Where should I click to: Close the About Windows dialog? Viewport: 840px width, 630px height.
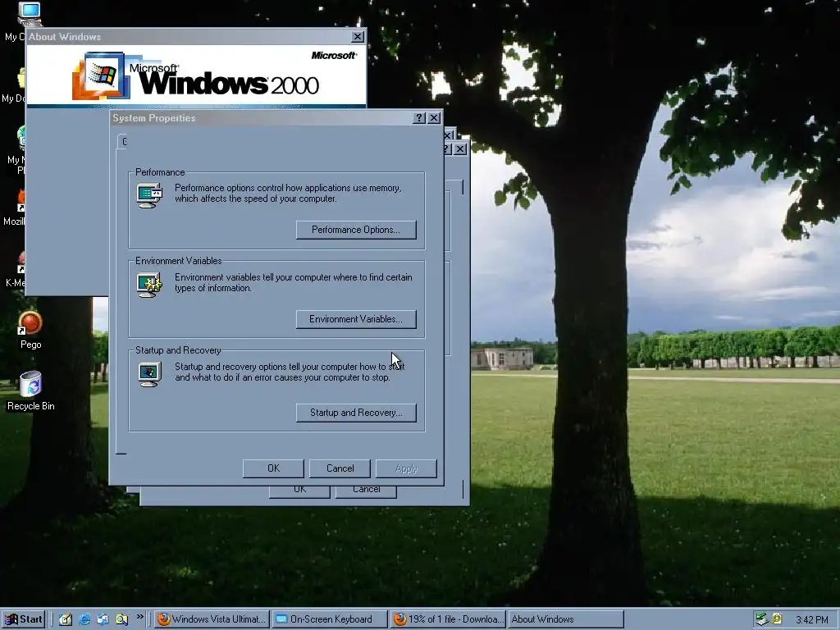point(358,36)
